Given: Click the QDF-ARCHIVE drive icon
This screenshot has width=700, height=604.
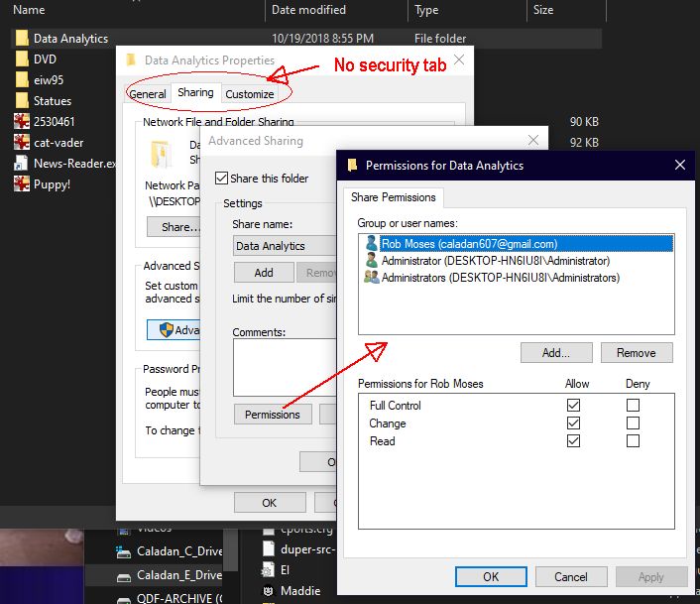Looking at the screenshot, I should [124, 599].
